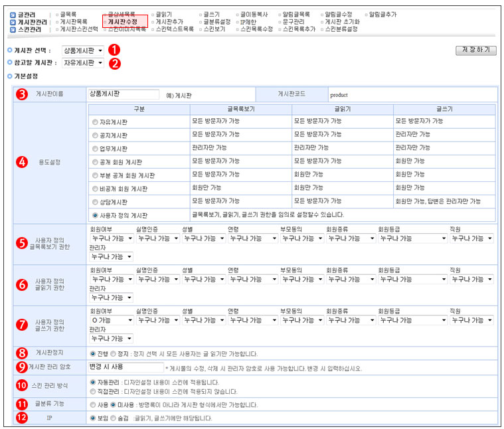This screenshot has height=429, width=504.
Task: Open 회원여부 dropdown in 글쓰기 권한 row
Action: (111, 320)
